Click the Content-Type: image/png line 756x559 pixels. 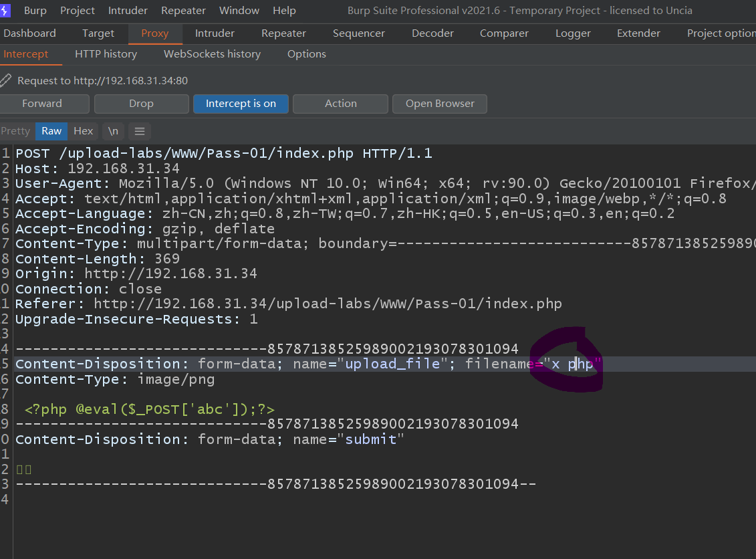tap(115, 379)
